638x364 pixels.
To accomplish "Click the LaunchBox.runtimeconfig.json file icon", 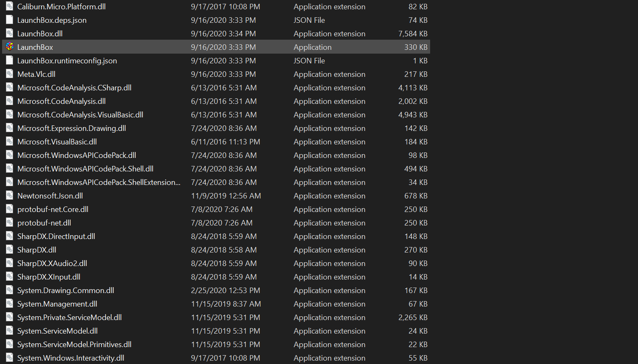I will [9, 60].
